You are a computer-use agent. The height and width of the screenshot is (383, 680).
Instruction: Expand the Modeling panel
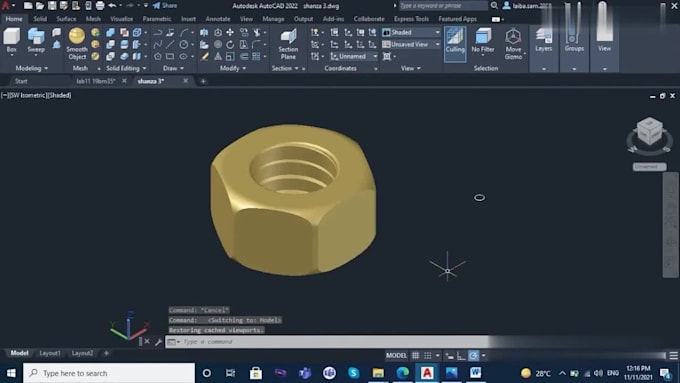pyautogui.click(x=31, y=68)
